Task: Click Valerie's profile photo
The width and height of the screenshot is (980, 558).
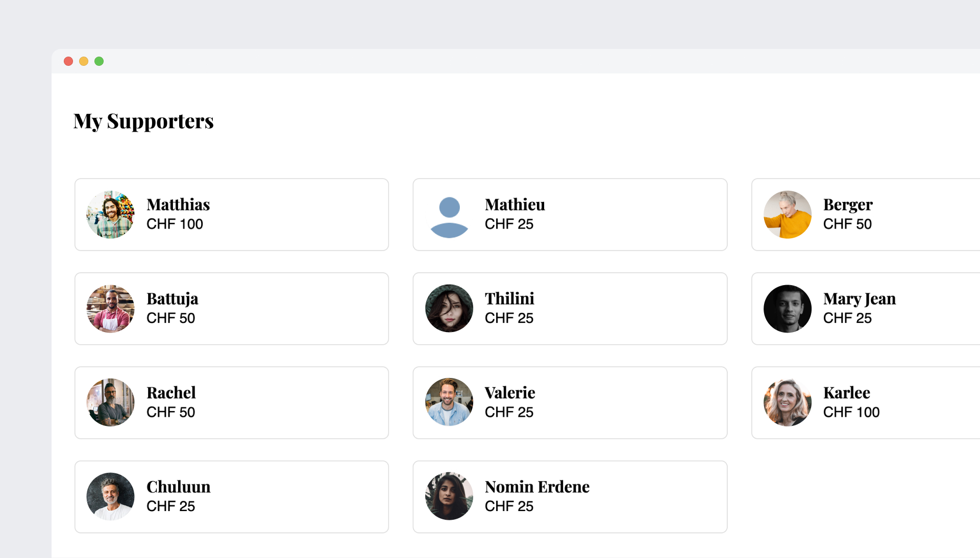Action: (x=449, y=402)
